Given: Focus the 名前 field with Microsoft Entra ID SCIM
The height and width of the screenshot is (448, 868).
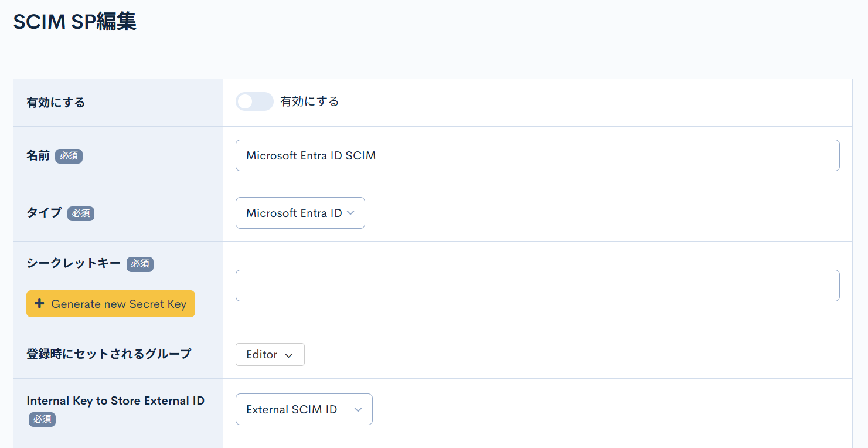Looking at the screenshot, I should point(537,155).
